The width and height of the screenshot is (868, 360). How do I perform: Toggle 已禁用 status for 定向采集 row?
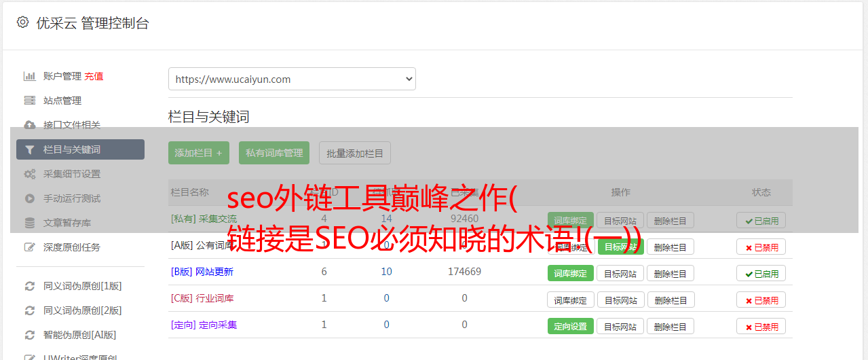coord(761,327)
